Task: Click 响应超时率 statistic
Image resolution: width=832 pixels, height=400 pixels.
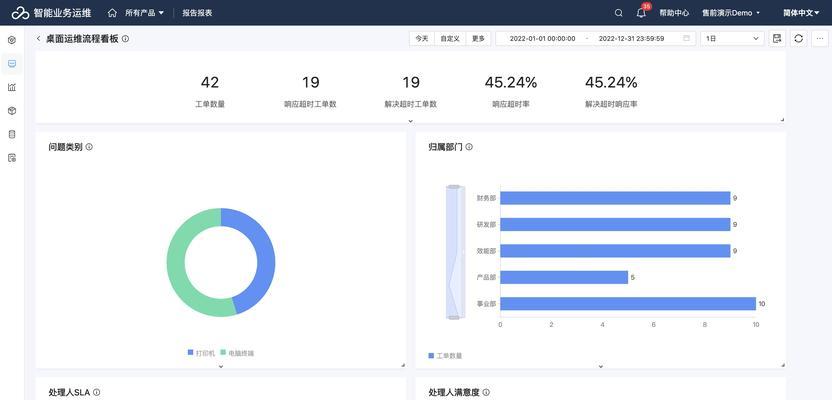Action: [x=511, y=91]
